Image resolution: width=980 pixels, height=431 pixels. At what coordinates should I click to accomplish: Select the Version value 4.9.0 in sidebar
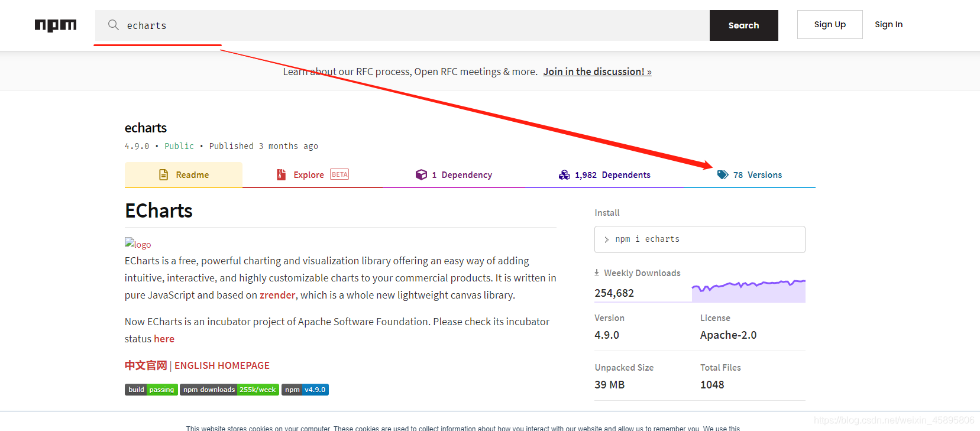[x=607, y=335]
